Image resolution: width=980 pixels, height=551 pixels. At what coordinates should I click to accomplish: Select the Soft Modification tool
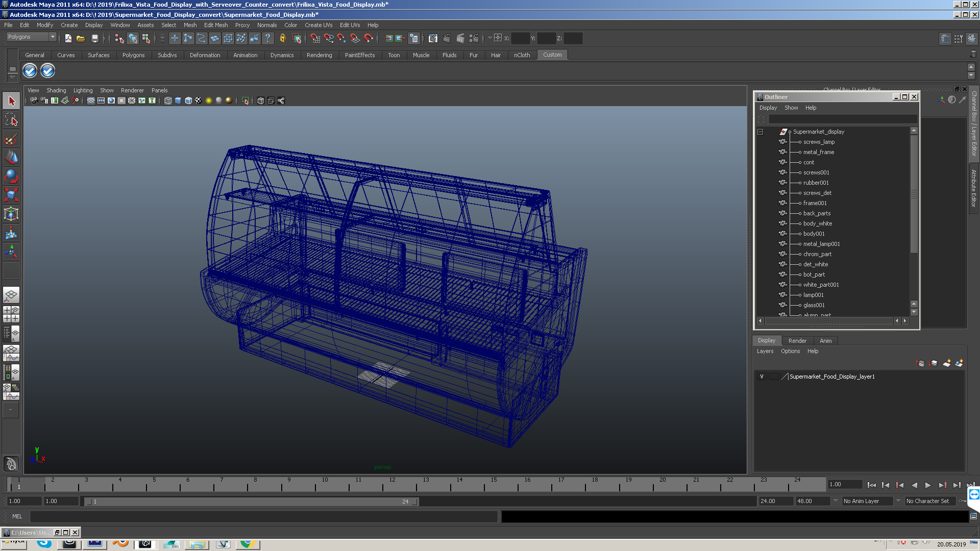tap(11, 233)
